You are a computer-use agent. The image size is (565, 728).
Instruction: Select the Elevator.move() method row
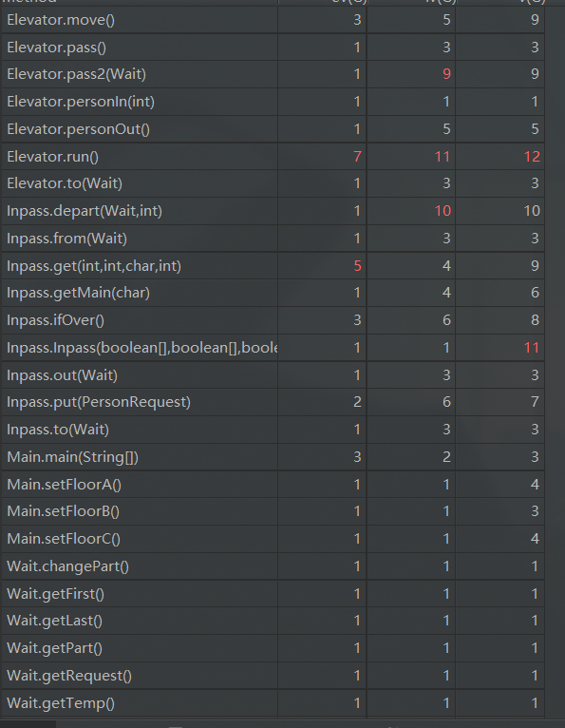[273, 20]
